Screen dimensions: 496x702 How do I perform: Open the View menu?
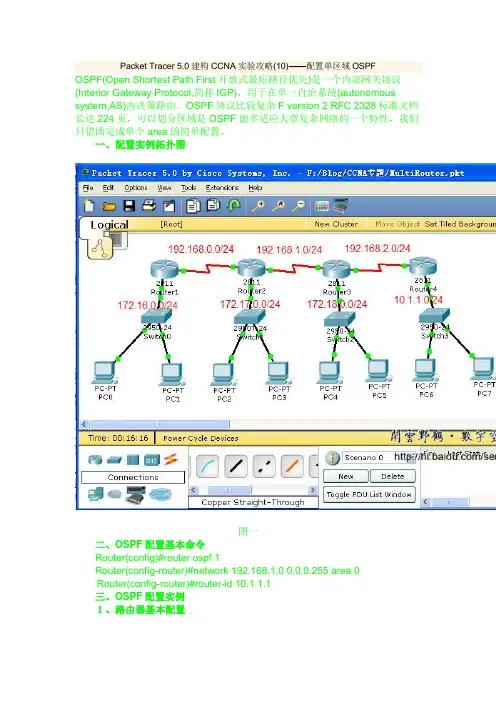[x=164, y=188]
